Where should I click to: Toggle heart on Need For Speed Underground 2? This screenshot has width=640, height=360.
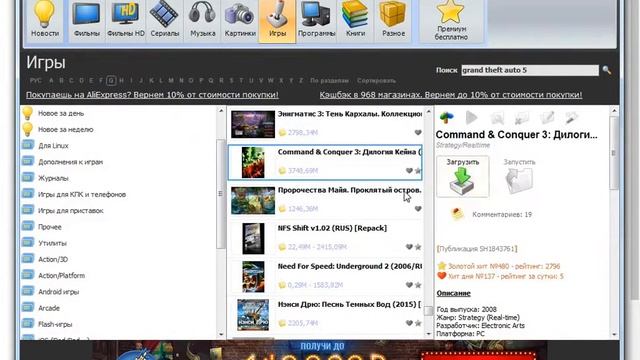pyautogui.click(x=409, y=285)
